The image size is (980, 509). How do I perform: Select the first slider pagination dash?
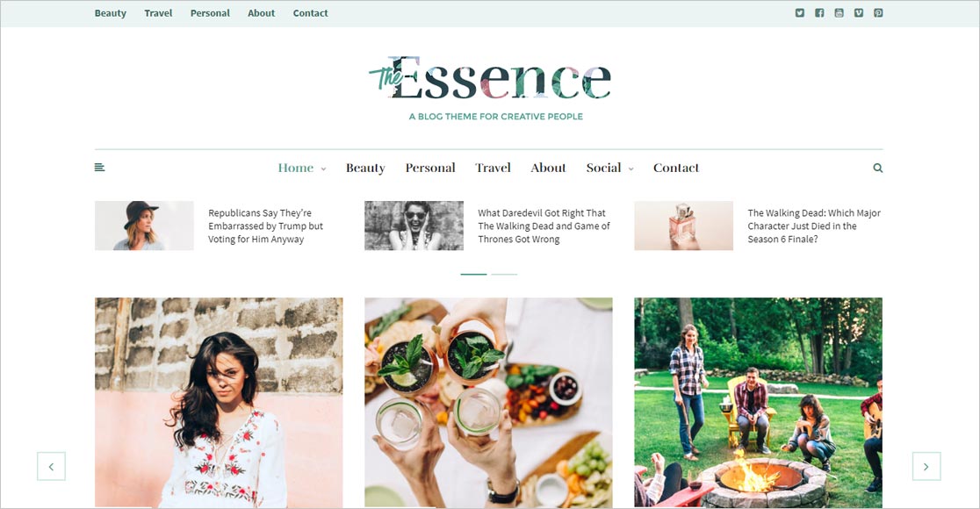473,274
